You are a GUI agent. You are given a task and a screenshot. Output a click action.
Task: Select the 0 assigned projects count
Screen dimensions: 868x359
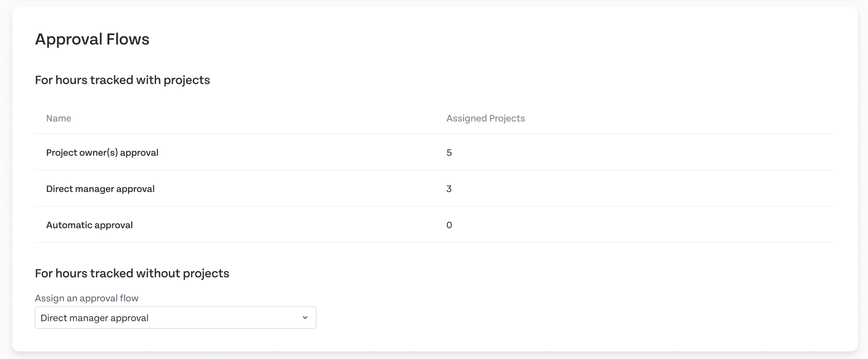pyautogui.click(x=449, y=225)
